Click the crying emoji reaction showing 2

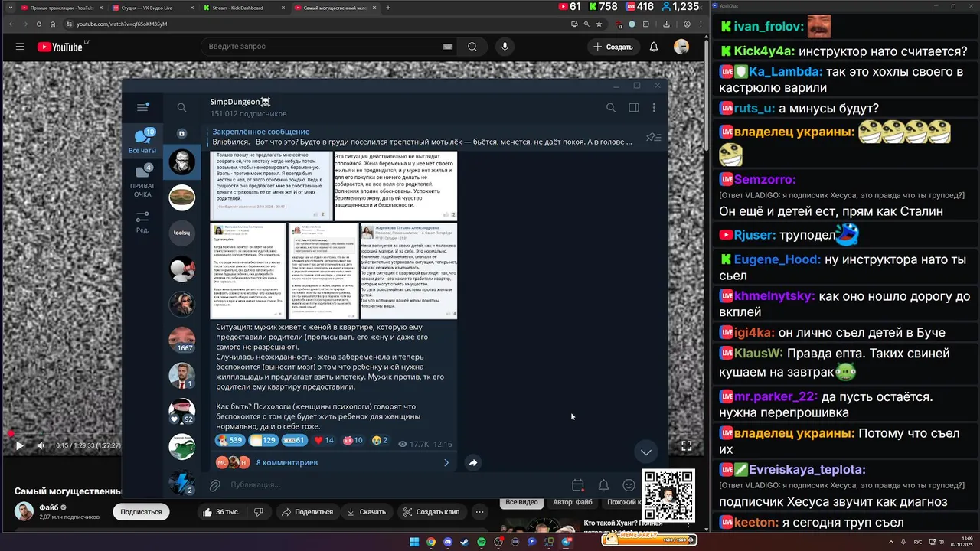(x=380, y=441)
